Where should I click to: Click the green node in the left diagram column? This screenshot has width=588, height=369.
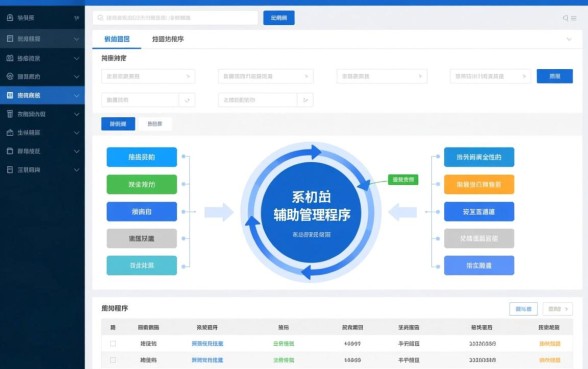pos(142,184)
